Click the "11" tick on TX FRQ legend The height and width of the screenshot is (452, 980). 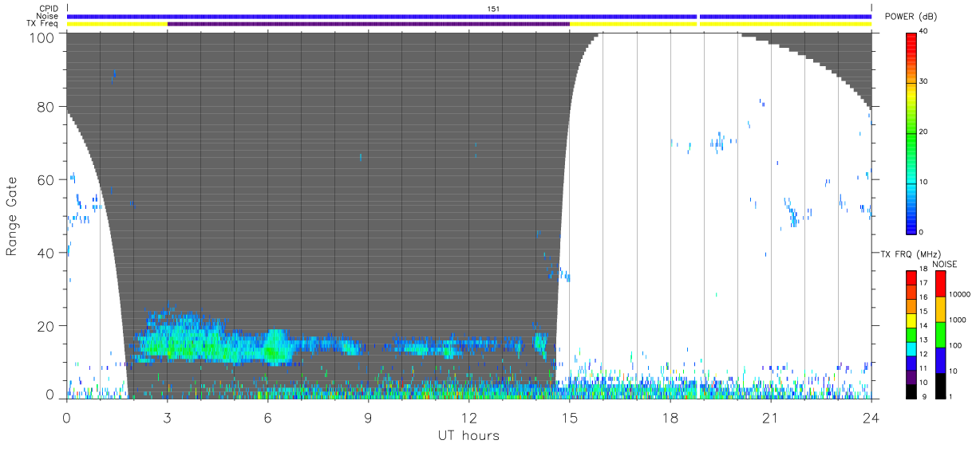(923, 368)
